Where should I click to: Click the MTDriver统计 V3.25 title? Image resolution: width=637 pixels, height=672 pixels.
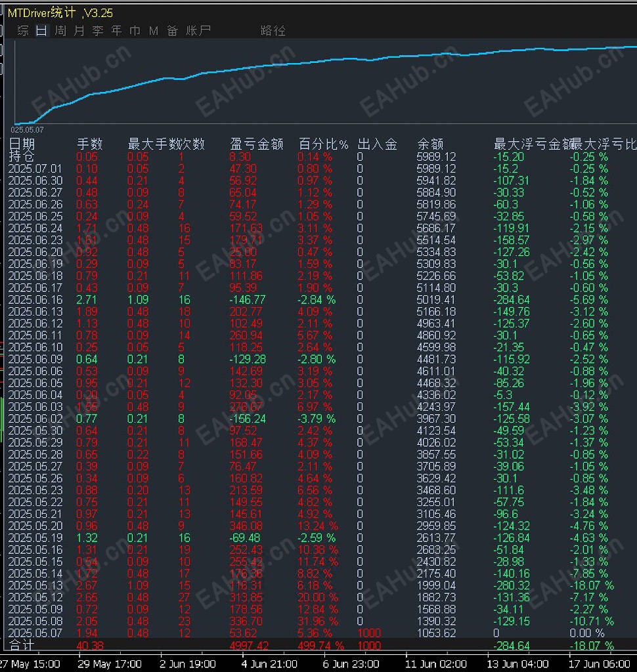(x=60, y=13)
